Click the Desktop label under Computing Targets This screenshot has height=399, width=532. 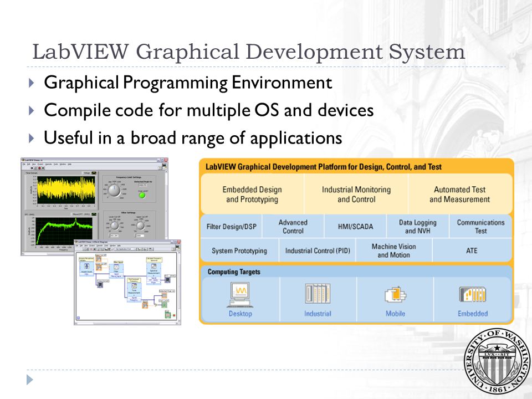tap(240, 314)
